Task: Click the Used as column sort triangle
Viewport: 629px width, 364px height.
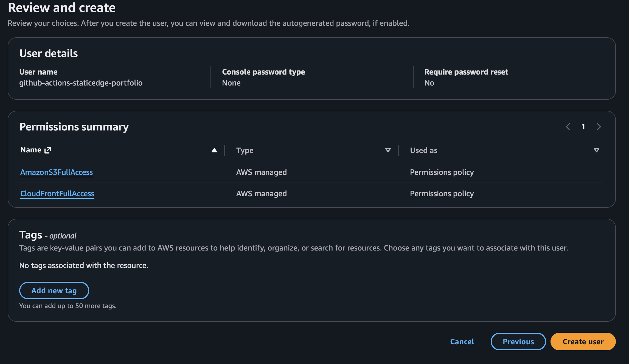Action: [x=596, y=150]
